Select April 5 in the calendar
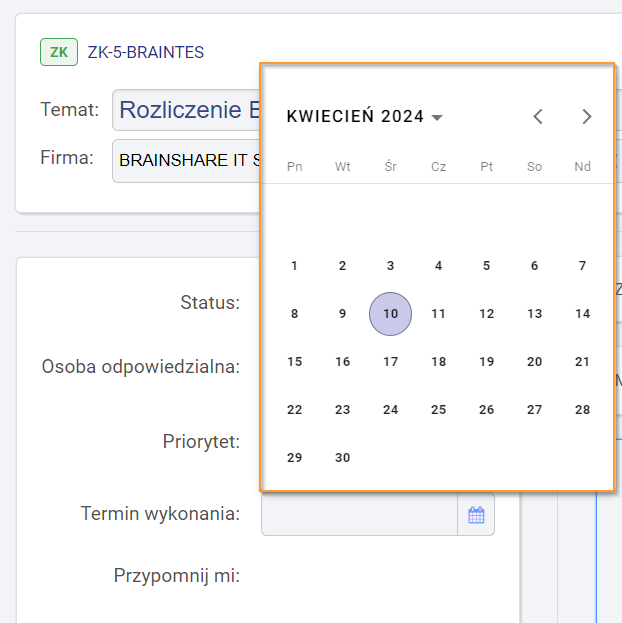 [x=486, y=265]
